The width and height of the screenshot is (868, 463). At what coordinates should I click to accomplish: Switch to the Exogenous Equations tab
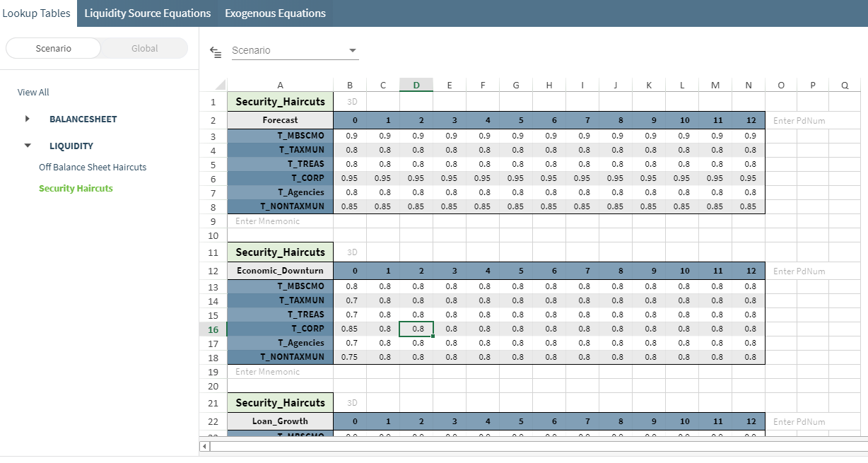pos(275,13)
